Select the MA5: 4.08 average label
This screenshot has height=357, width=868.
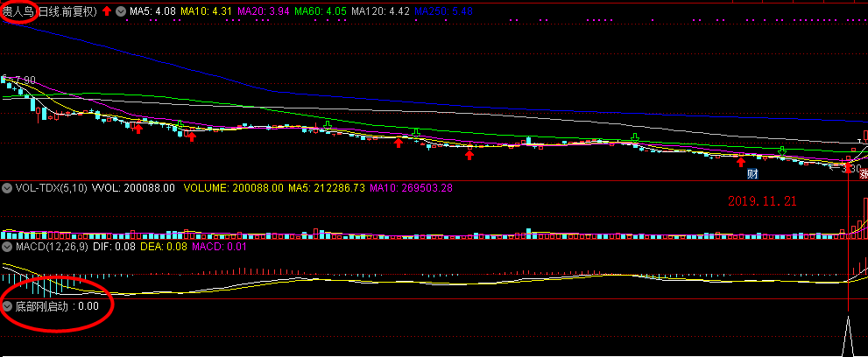click(x=152, y=10)
